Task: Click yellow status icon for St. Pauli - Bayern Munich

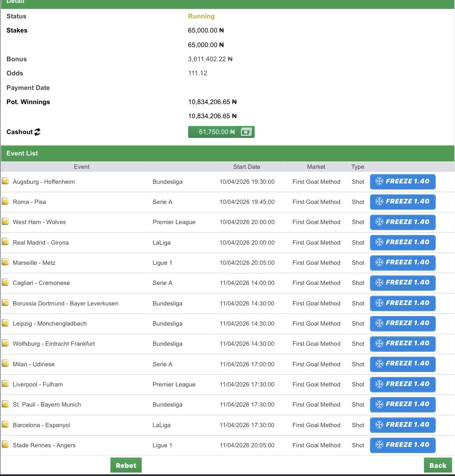Action: click(5, 404)
